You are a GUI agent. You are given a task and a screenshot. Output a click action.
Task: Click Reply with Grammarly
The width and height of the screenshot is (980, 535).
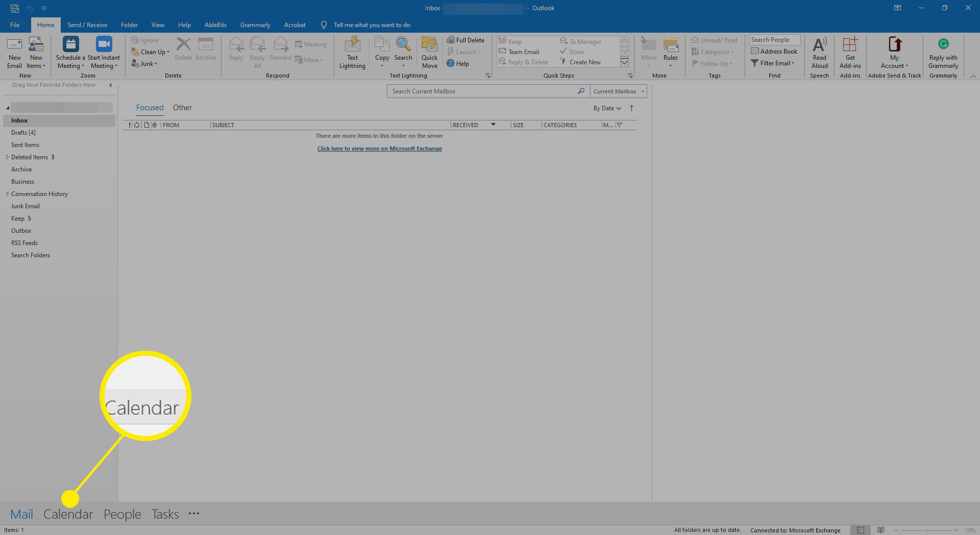point(943,53)
